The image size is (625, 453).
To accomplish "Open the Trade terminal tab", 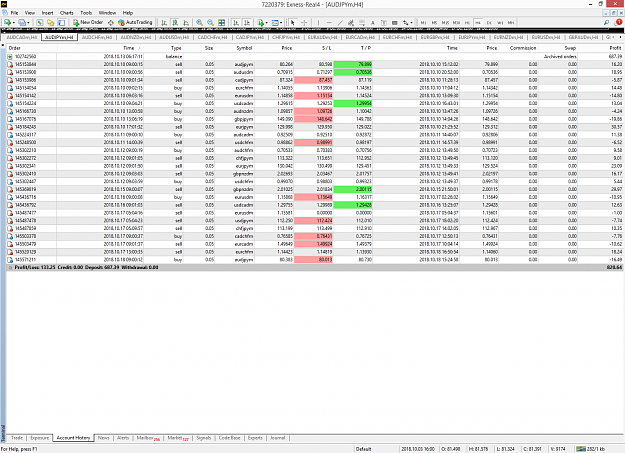I will coord(17,438).
